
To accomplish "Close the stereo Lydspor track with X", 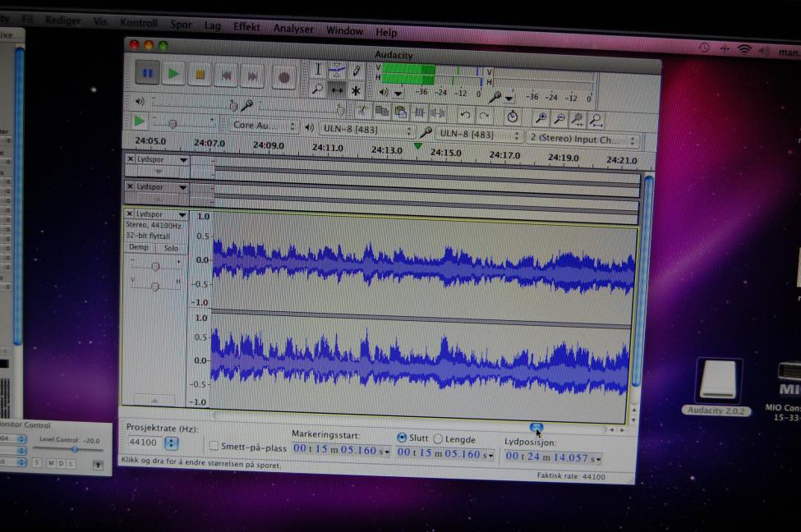I will pos(129,213).
